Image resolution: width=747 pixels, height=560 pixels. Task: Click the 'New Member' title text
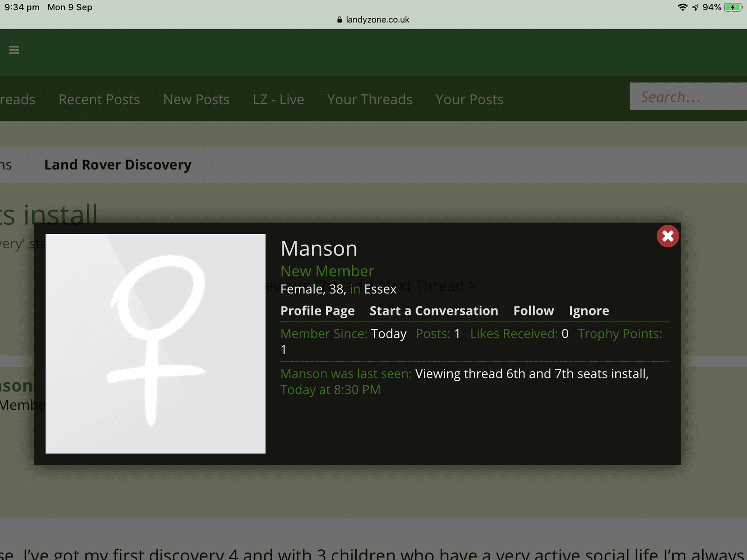pyautogui.click(x=327, y=271)
